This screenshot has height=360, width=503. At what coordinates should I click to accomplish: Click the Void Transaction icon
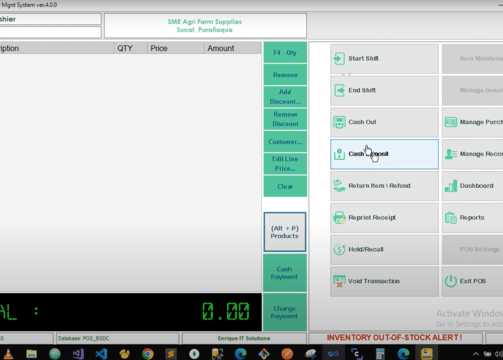point(339,281)
